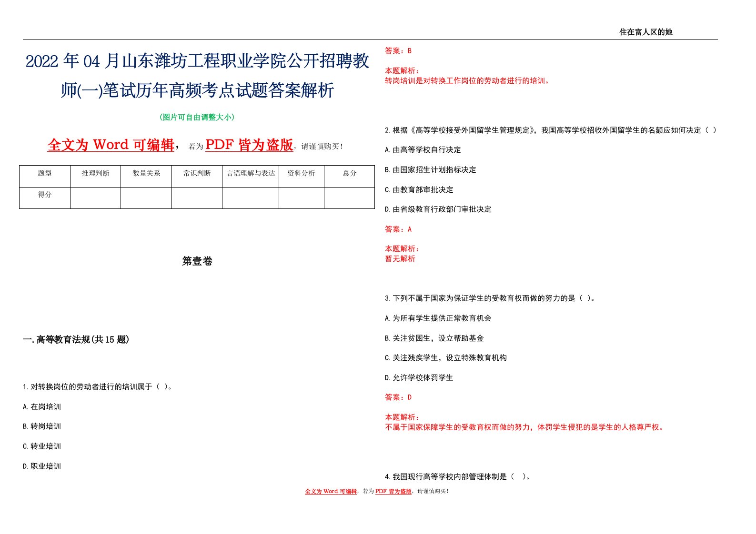Click the explanation about 体罚学生侵犯人格尊严权
The height and width of the screenshot is (534, 756).
pyautogui.click(x=525, y=427)
